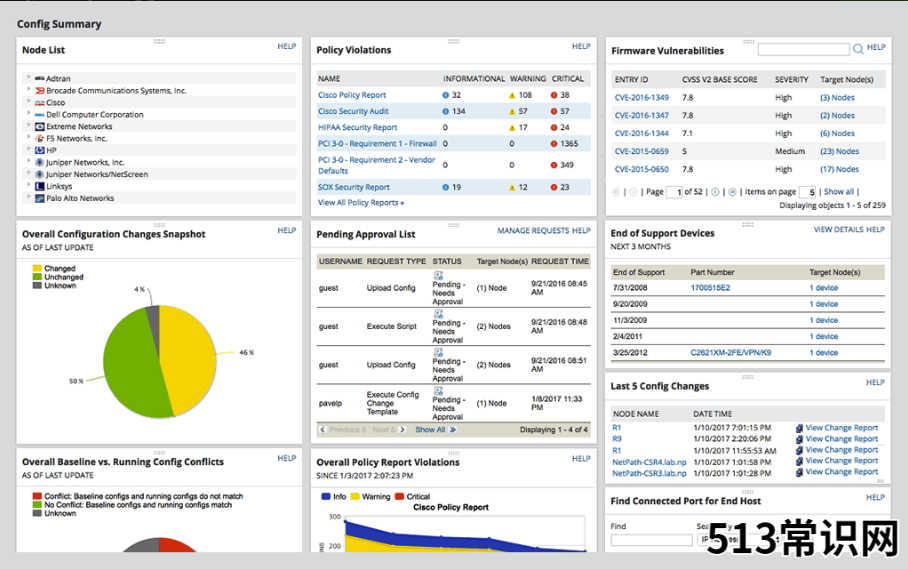Screen dimensions: 908x569
Task: Go to first page of firmware vulnerabilities
Action: point(616,192)
